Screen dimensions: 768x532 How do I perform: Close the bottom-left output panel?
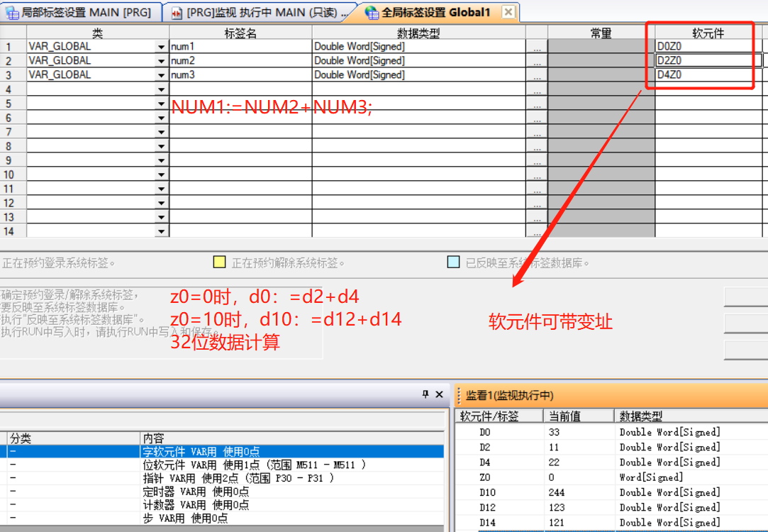(x=439, y=394)
